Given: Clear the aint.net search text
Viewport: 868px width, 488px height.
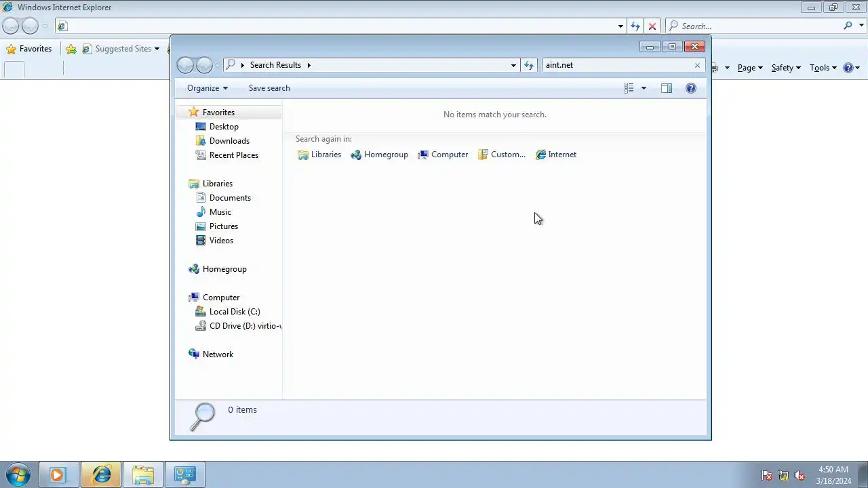Looking at the screenshot, I should click(x=697, y=65).
